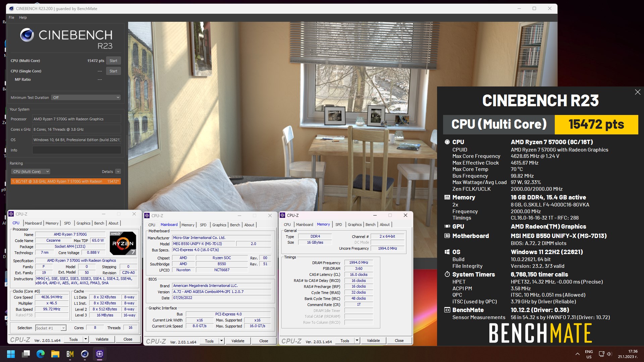This screenshot has width=644, height=362.
Task: Open volume control in system tray
Action: point(609,354)
